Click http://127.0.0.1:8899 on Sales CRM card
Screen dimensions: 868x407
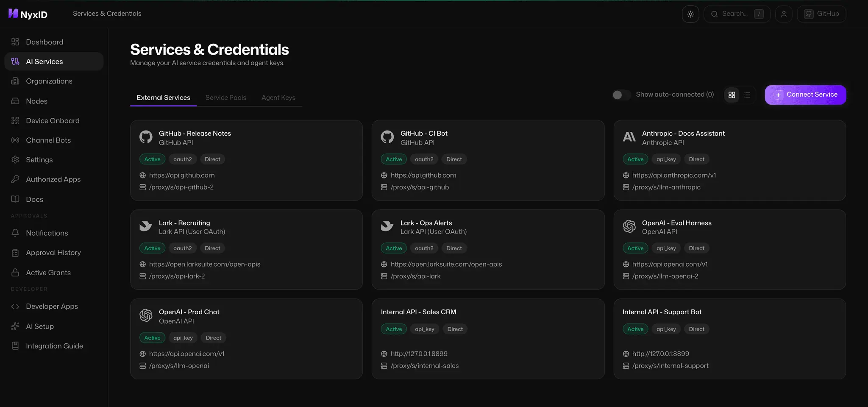coord(419,354)
